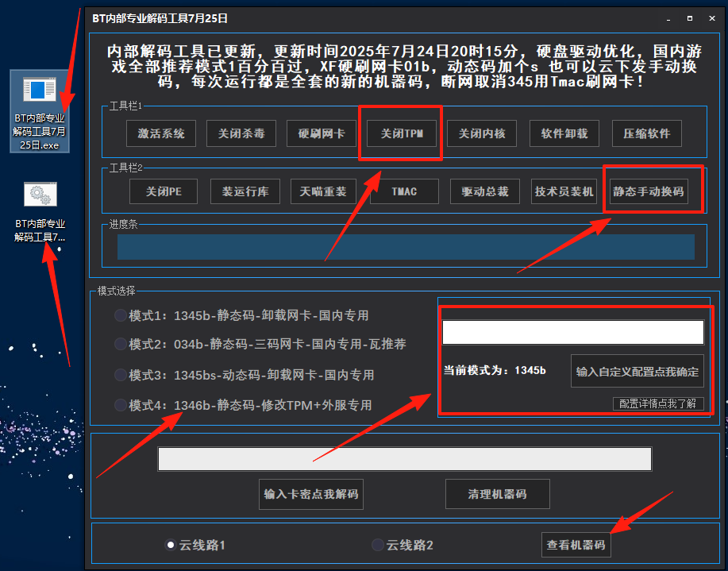
Task: Switch to 云线路2 radio option
Action: click(378, 545)
